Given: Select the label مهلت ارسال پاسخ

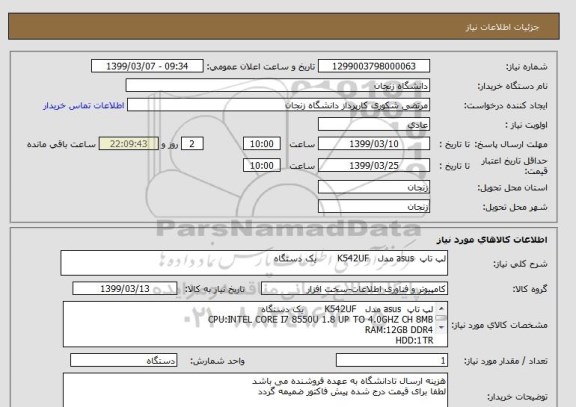Looking at the screenshot, I should click(512, 144).
